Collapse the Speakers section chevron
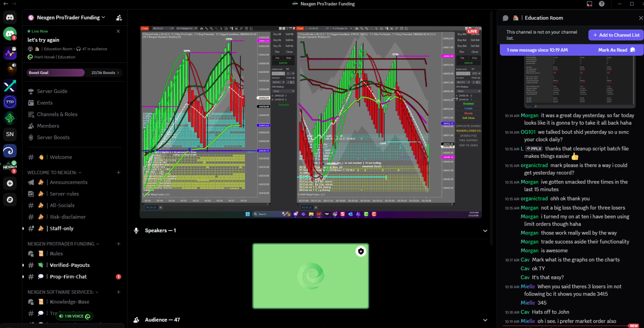 coord(485,231)
